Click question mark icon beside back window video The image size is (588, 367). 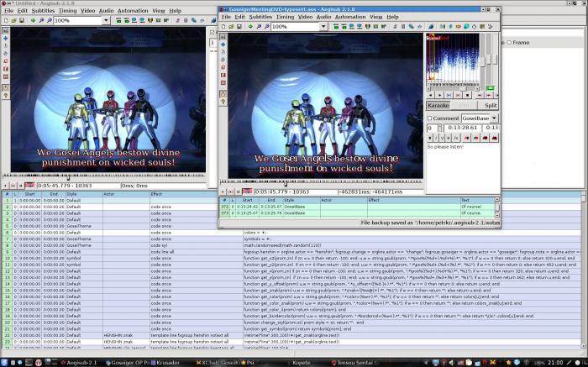[x=6, y=96]
